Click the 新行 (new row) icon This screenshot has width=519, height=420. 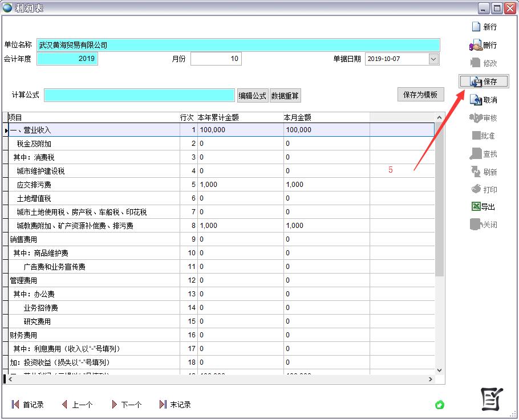coord(476,27)
